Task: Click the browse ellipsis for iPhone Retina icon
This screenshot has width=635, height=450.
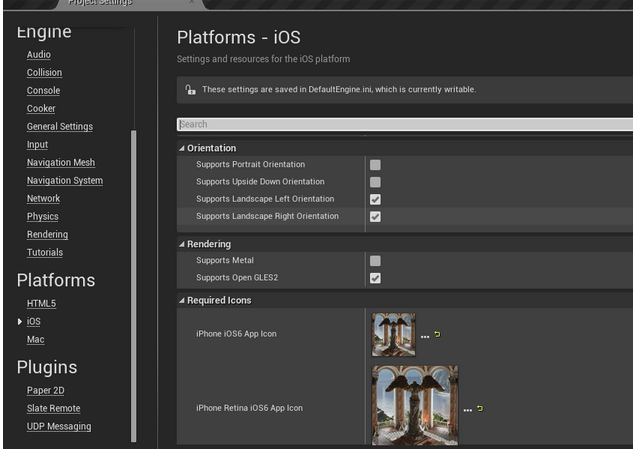Action: (468, 409)
